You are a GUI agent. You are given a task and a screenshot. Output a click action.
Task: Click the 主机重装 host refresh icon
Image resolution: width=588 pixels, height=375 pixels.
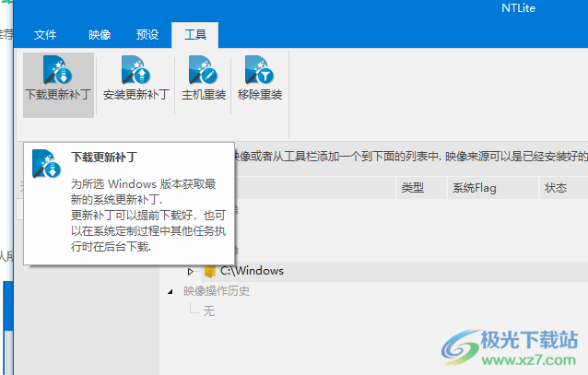[x=203, y=70]
